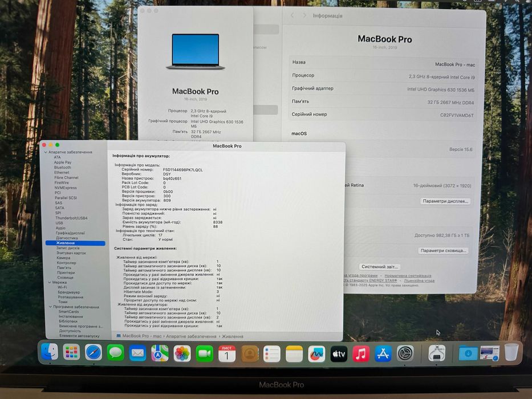Open the App Store in the Dock
The height and width of the screenshot is (399, 532).
(383, 353)
